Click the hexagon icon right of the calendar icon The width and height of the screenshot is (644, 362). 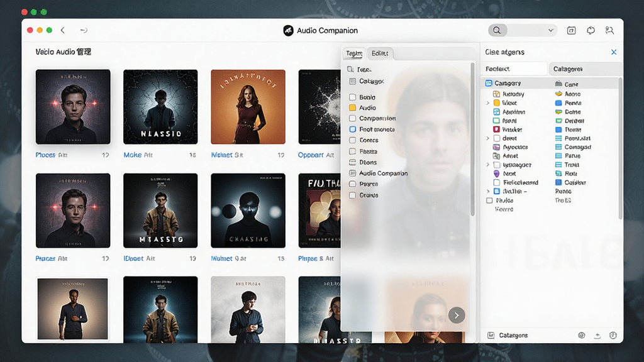pyautogui.click(x=591, y=30)
